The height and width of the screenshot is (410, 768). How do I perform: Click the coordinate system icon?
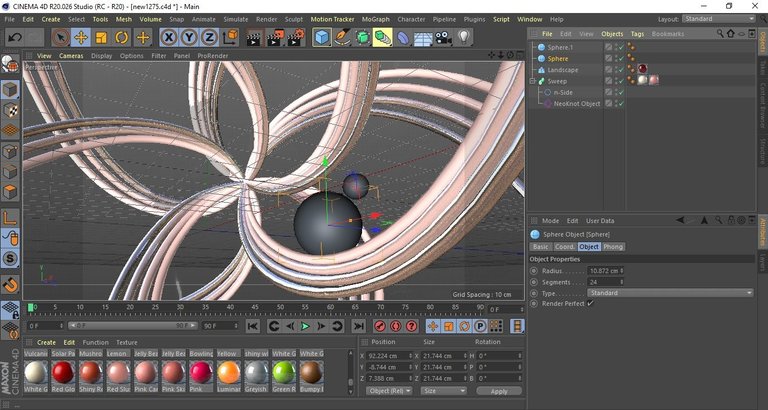click(230, 38)
